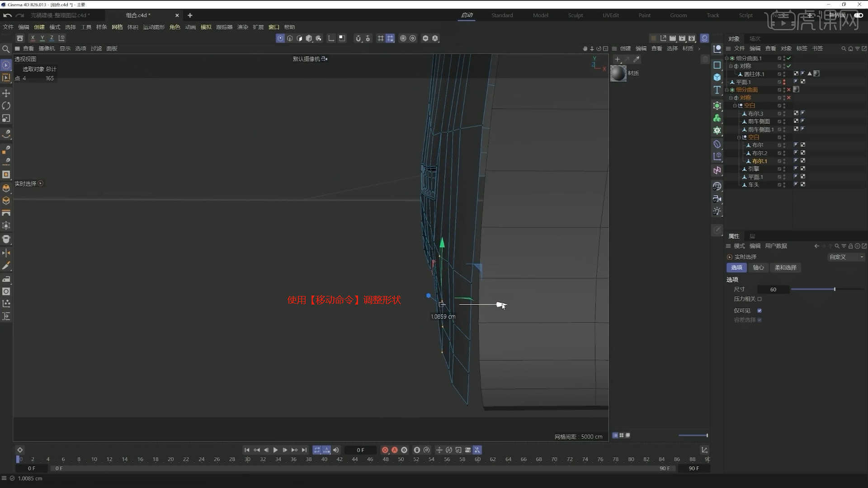
Task: Open the 文件 main menu
Action: (8, 27)
